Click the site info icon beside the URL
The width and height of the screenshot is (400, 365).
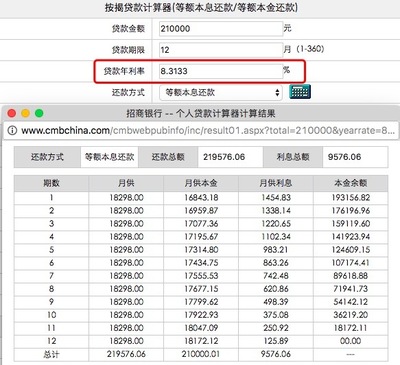click(x=12, y=130)
